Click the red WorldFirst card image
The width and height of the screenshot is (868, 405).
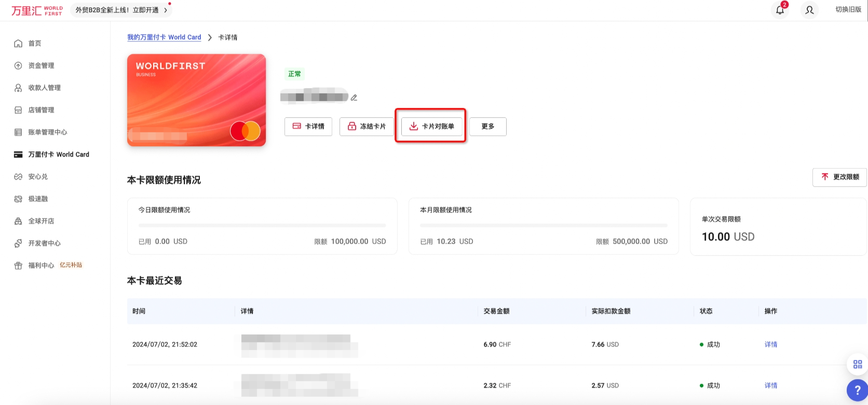point(197,100)
